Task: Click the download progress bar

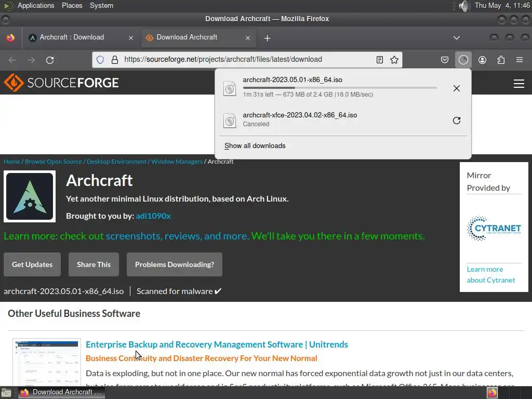Action: [x=340, y=87]
